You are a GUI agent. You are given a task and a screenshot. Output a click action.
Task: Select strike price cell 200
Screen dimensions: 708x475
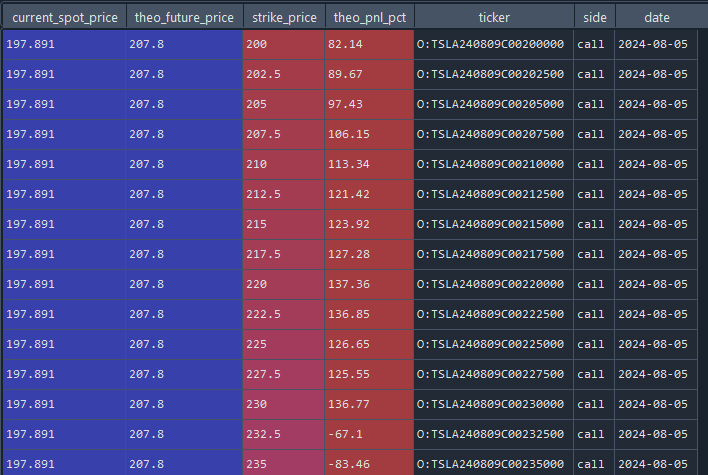point(284,44)
